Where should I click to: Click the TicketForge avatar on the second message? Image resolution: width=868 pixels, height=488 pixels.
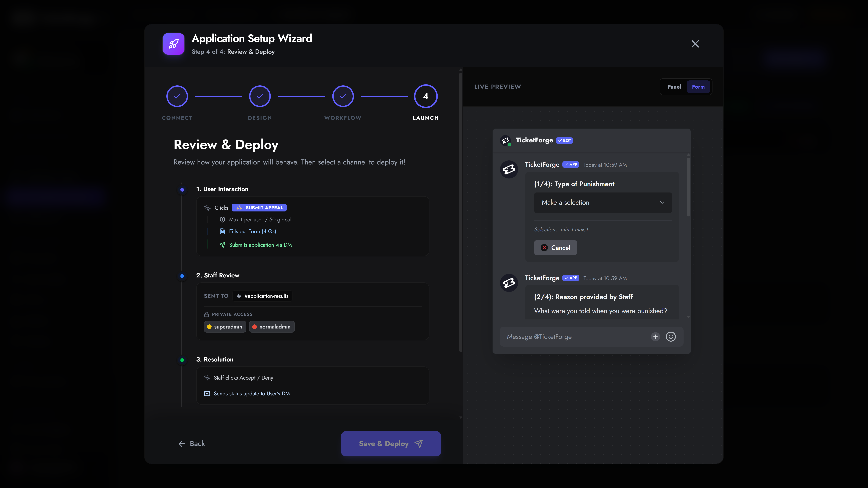pos(509,283)
